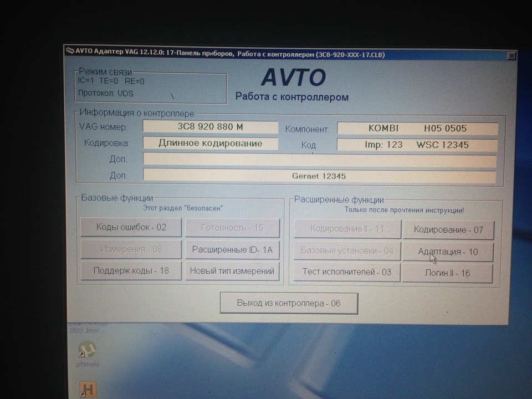Launch Адаптация - 10 function
The width and height of the screenshot is (532, 399).
click(x=448, y=252)
